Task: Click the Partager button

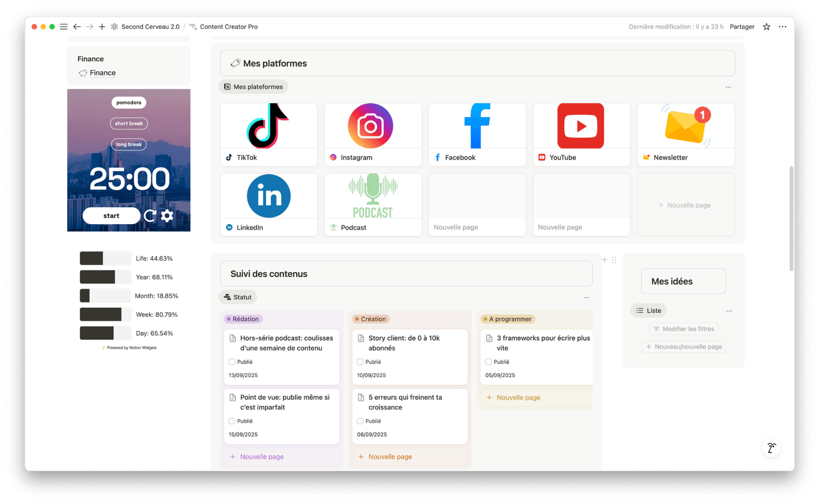Action: 742,27
